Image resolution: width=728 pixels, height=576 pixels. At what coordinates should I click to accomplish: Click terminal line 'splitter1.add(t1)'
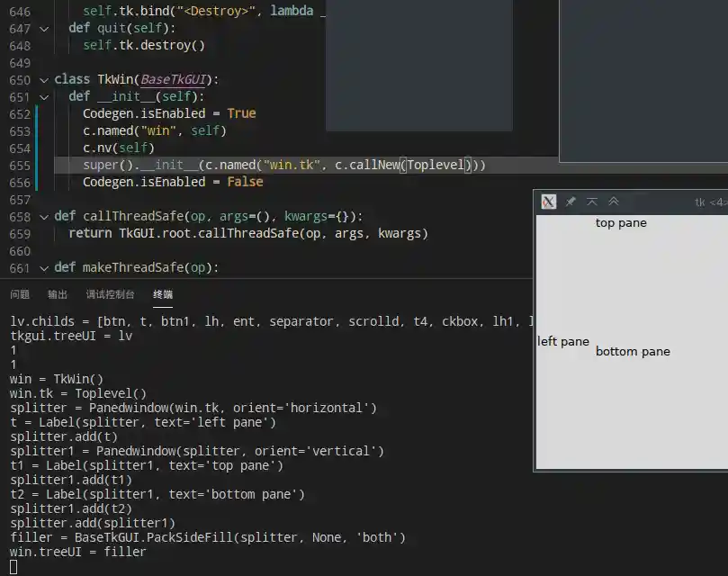point(71,480)
